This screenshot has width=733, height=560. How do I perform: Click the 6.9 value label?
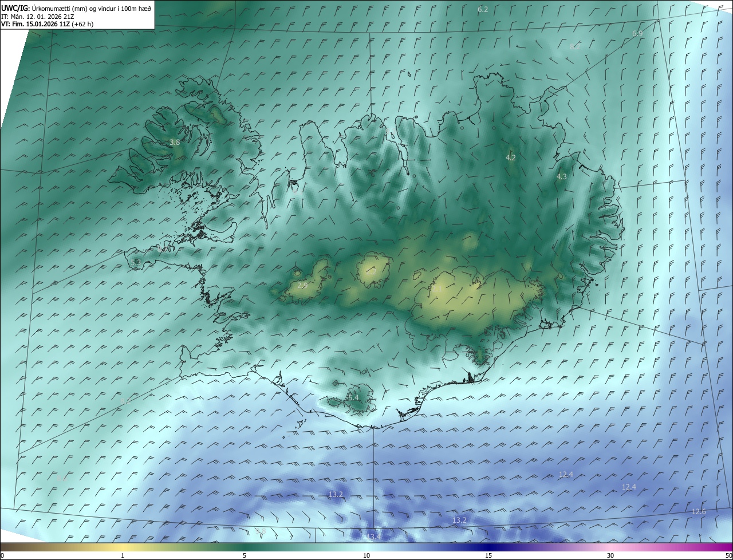[637, 34]
